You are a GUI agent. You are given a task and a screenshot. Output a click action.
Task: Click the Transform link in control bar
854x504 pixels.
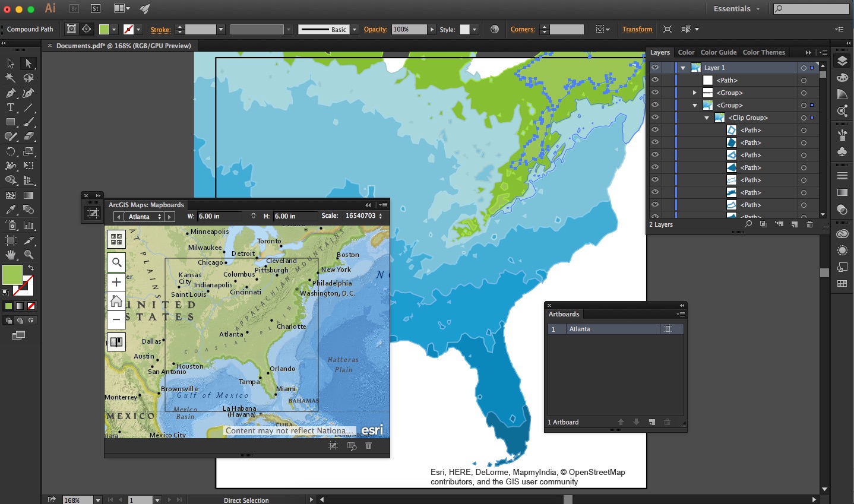click(637, 29)
